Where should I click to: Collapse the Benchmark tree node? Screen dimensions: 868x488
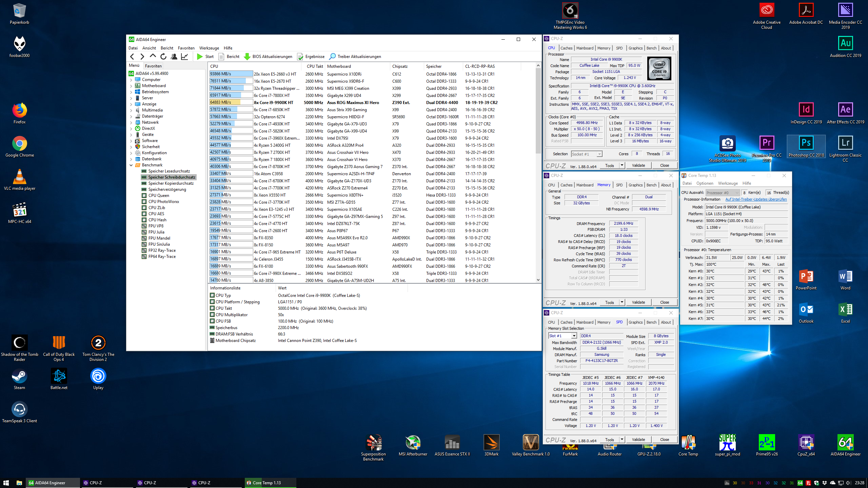coord(131,165)
